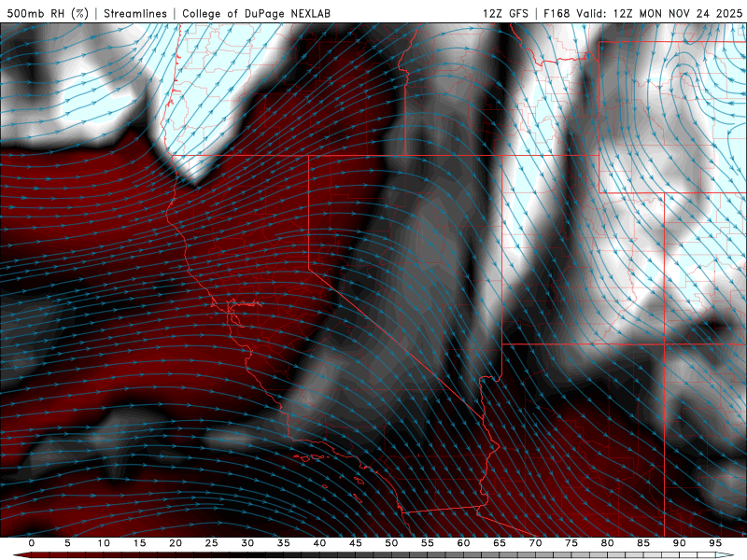Click the colorbar label '90'
This screenshot has height=560, width=747.
tap(680, 543)
